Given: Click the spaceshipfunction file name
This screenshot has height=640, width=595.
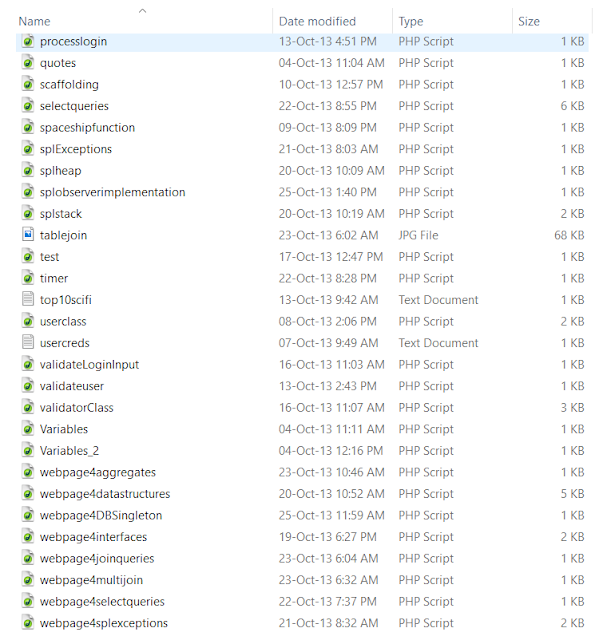Looking at the screenshot, I should (x=87, y=128).
